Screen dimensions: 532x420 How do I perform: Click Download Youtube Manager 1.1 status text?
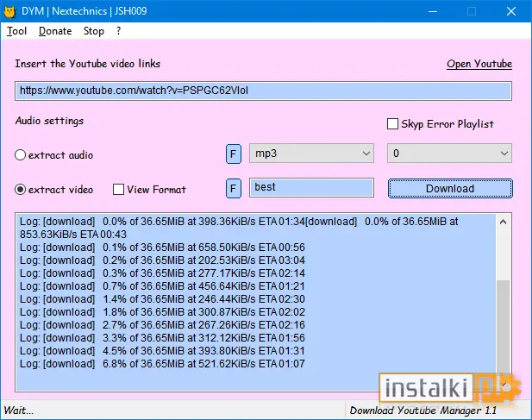click(423, 411)
